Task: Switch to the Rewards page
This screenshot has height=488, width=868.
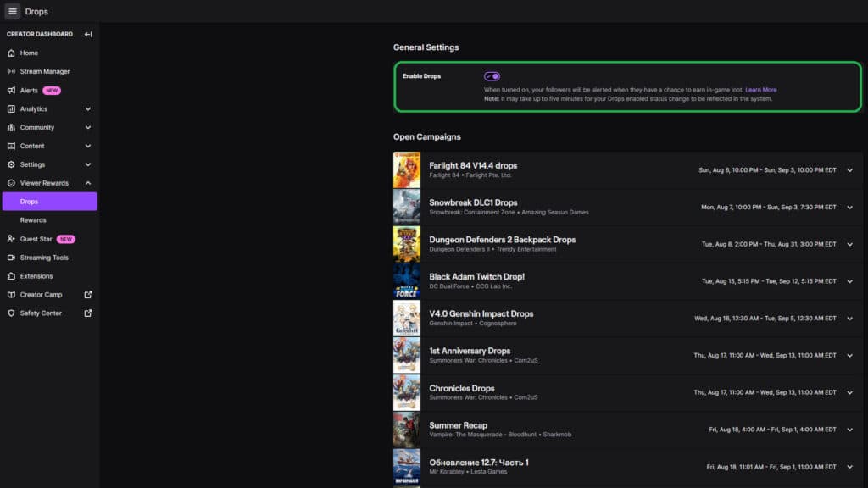Action: click(35, 219)
